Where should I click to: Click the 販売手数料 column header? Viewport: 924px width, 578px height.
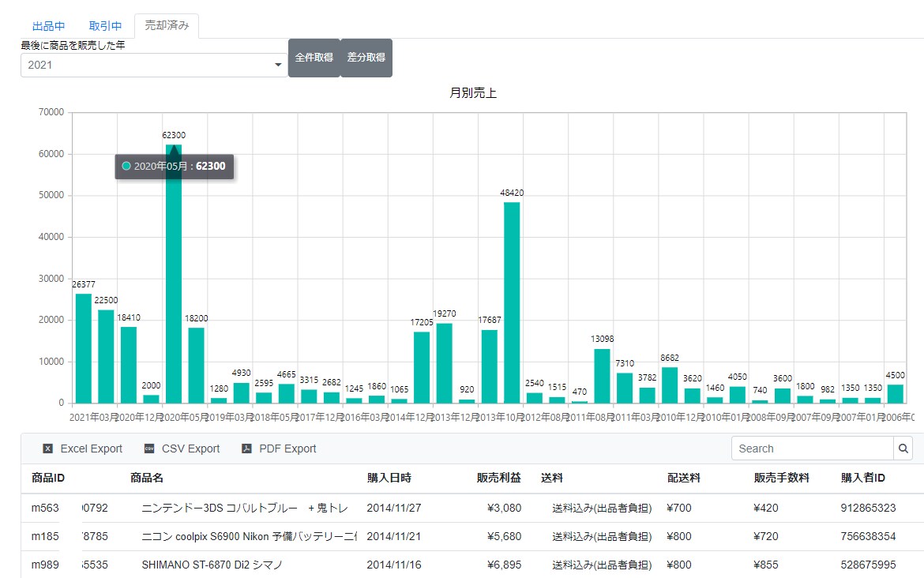pos(781,478)
